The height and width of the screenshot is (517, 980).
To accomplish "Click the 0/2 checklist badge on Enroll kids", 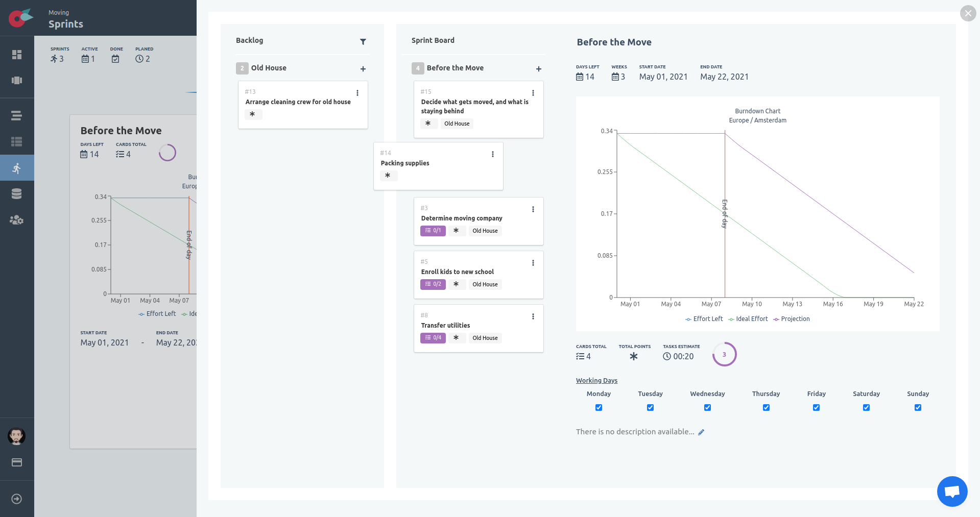I will [x=433, y=284].
